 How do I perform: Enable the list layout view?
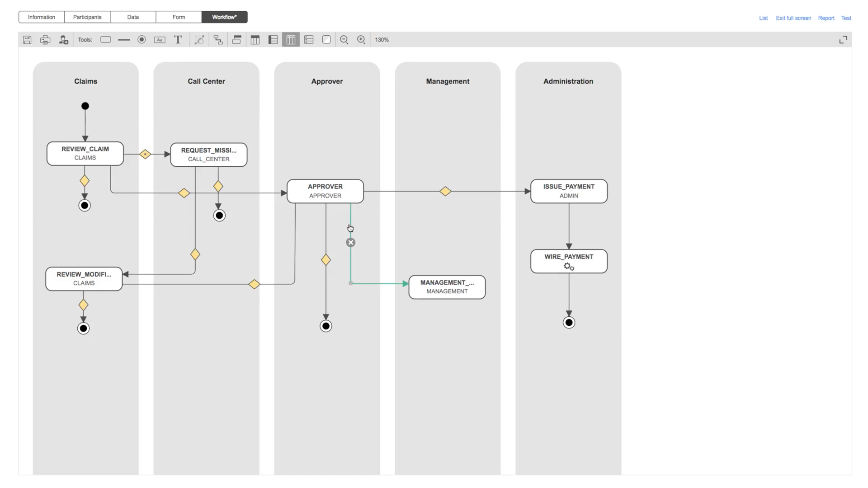coord(309,39)
